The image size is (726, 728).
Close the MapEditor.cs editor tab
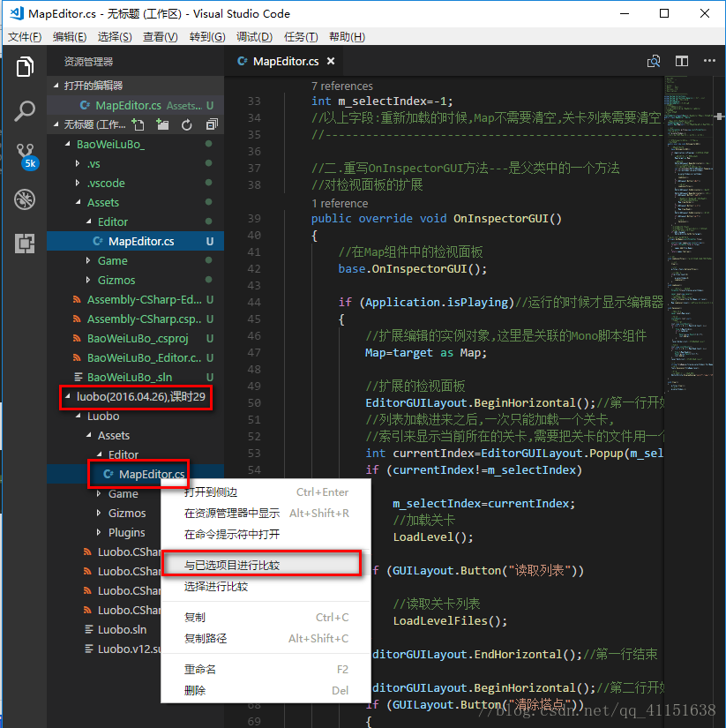[331, 61]
